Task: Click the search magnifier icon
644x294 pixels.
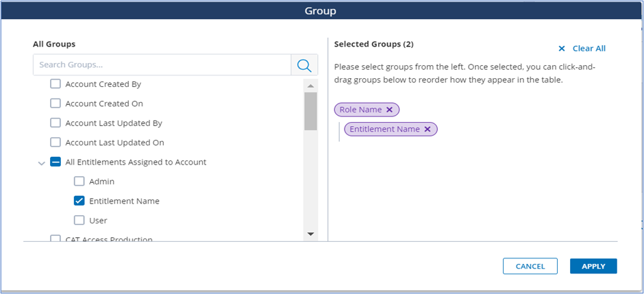Action: (x=304, y=65)
